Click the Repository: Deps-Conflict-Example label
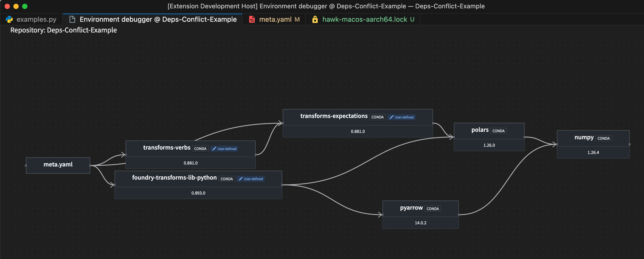This screenshot has height=259, width=644. point(63,30)
